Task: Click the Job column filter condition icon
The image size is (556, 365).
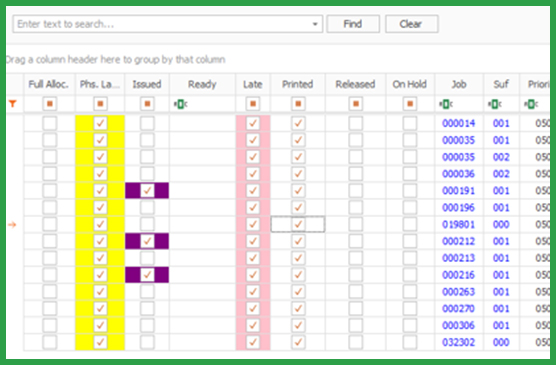Action: pyautogui.click(x=446, y=104)
